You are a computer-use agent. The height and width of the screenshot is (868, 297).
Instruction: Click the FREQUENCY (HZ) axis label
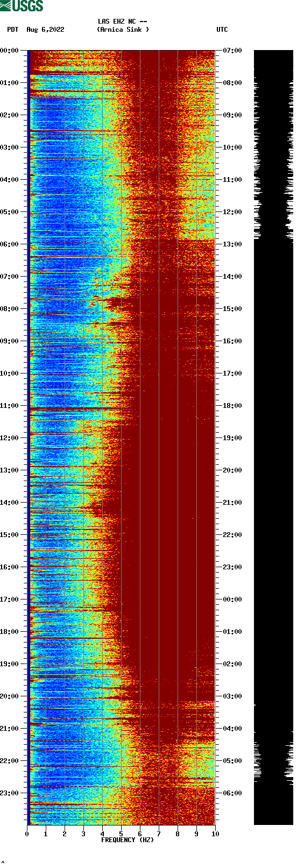click(x=128, y=840)
